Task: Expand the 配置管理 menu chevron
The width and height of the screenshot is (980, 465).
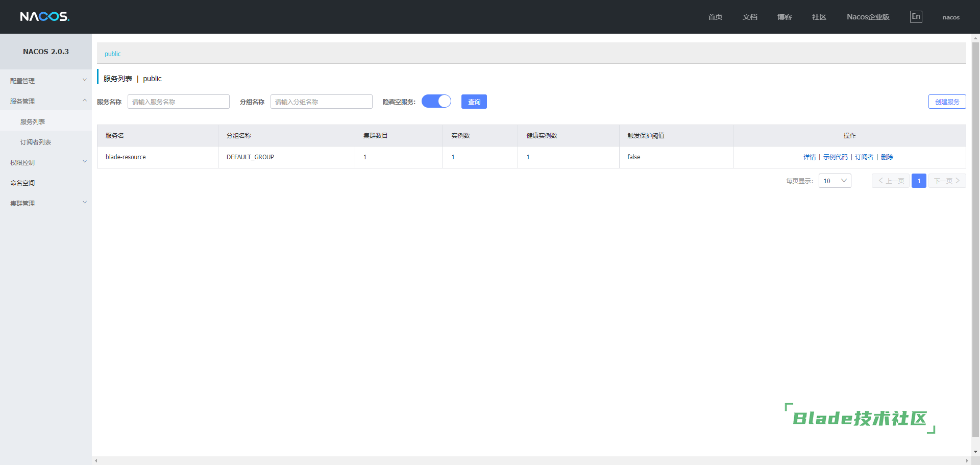Action: point(85,80)
